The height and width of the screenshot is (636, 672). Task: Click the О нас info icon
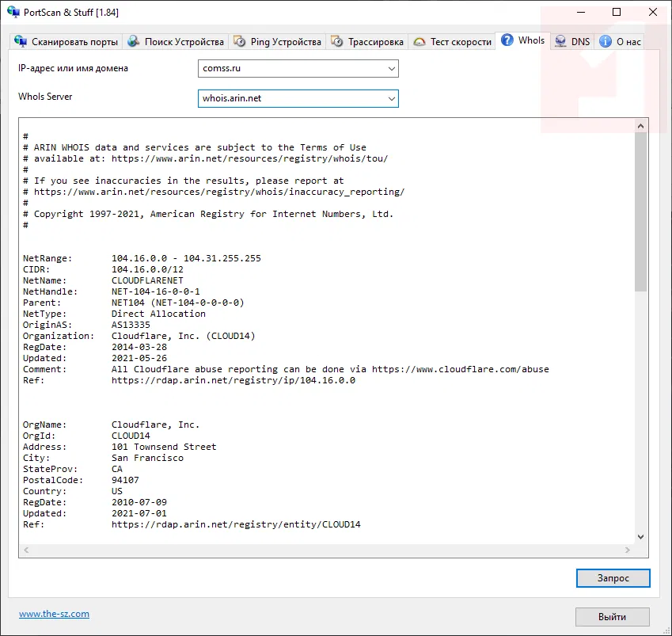606,41
